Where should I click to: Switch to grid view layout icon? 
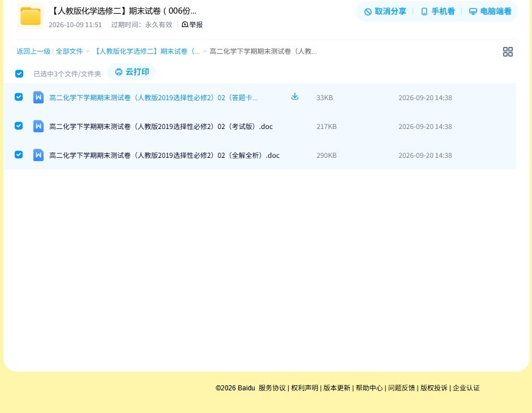click(x=508, y=51)
